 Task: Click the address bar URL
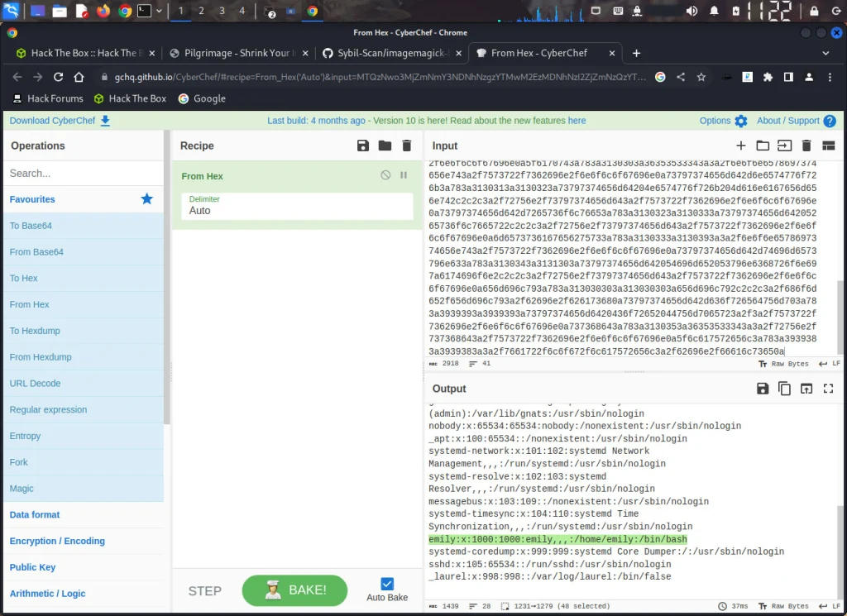click(380, 77)
